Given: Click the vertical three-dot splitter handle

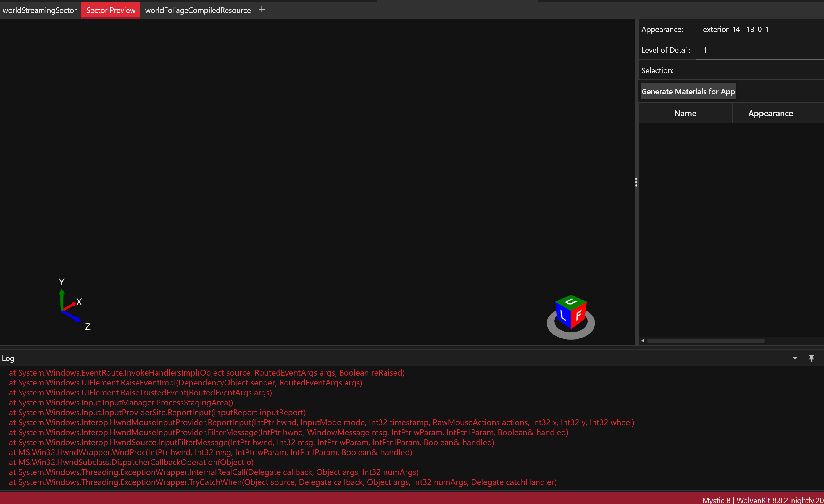Looking at the screenshot, I should [x=636, y=182].
